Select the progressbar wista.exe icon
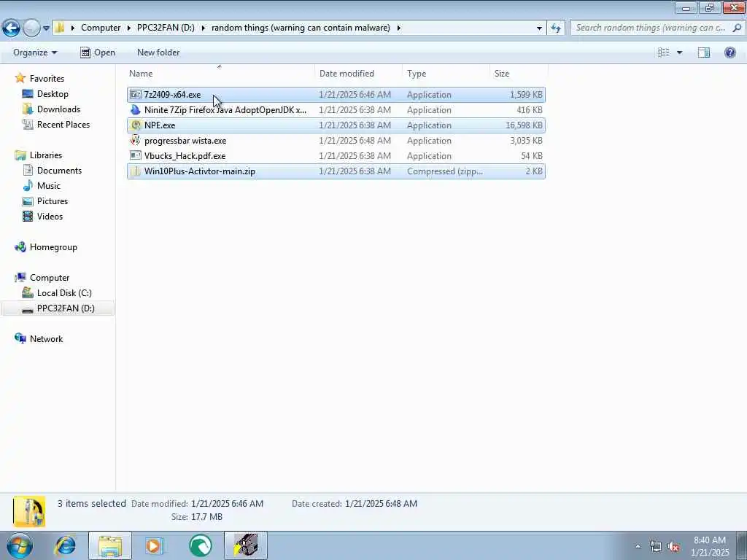This screenshot has width=747, height=560. (136, 141)
